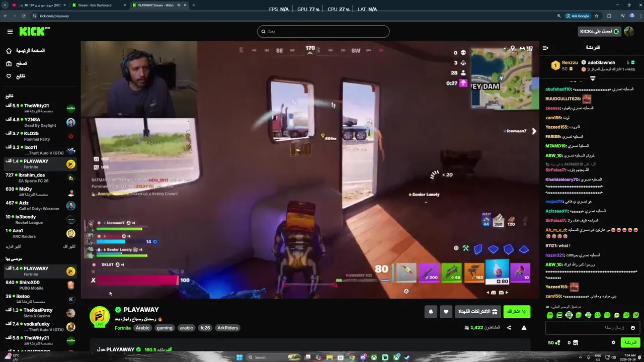Screen dimensions: 644x362
Task: Collapse the chat panel arrow icon
Action: [546, 48]
